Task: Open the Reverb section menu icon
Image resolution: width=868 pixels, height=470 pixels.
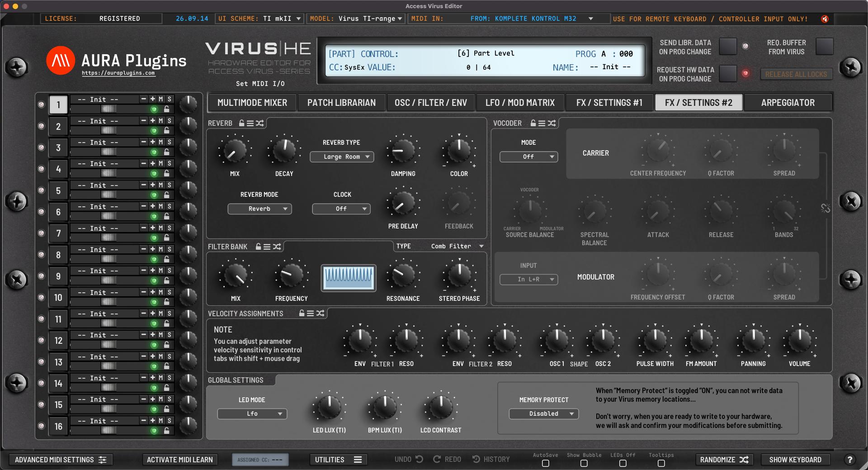Action: 250,123
